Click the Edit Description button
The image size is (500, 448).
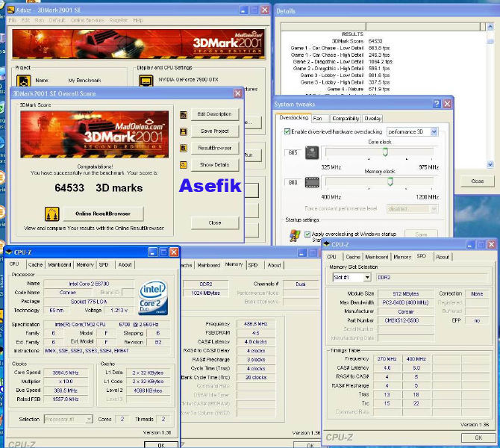point(215,114)
